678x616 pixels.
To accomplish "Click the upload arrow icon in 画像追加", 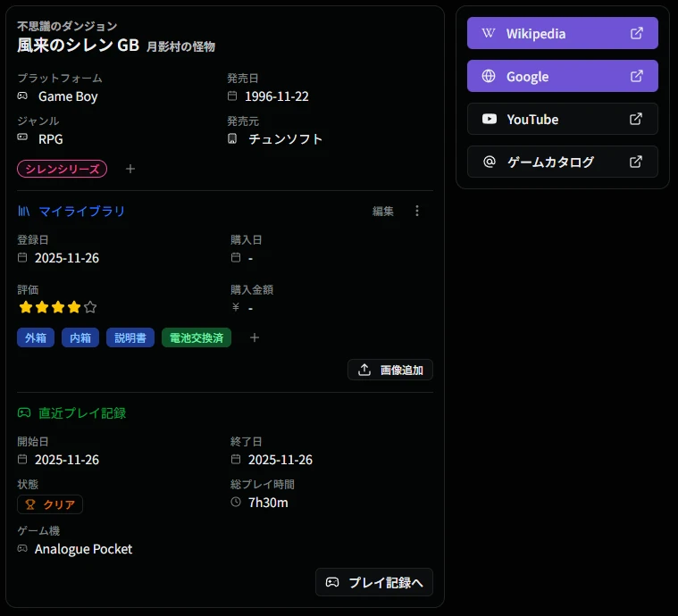I will tap(364, 370).
